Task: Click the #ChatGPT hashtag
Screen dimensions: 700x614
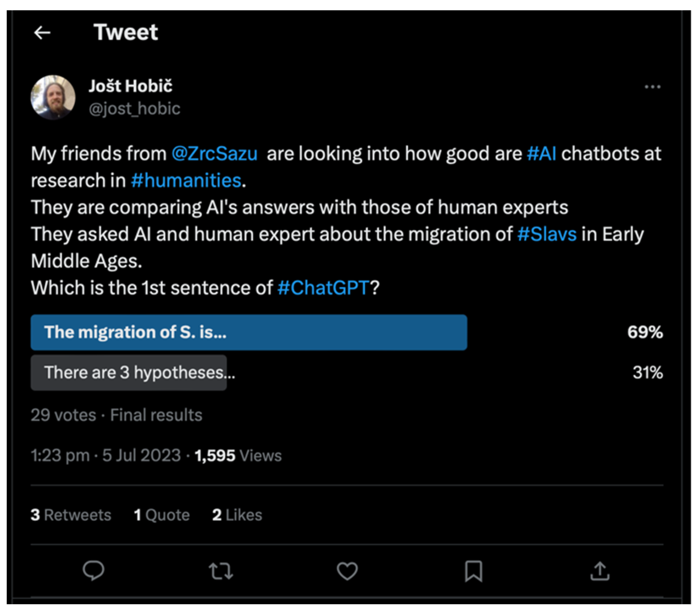Action: click(x=323, y=288)
